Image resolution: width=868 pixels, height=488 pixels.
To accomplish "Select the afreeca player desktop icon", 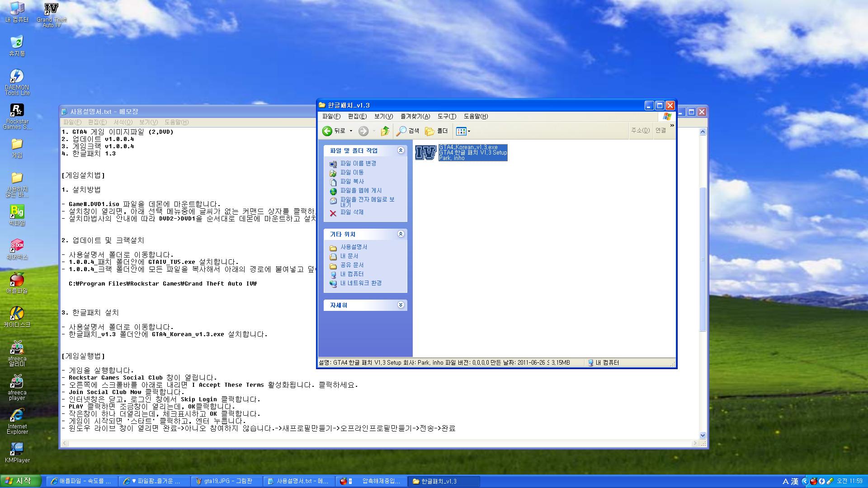I will point(17,387).
